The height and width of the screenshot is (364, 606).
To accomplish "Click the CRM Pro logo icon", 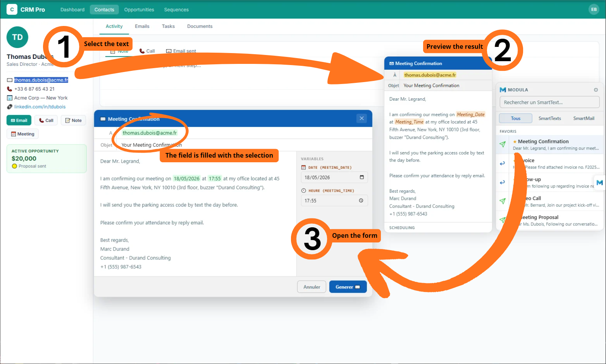I will pyautogui.click(x=12, y=9).
